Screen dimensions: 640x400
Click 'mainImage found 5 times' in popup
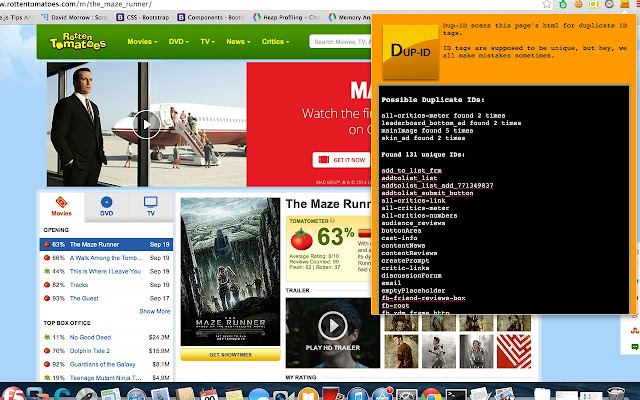coord(427,131)
